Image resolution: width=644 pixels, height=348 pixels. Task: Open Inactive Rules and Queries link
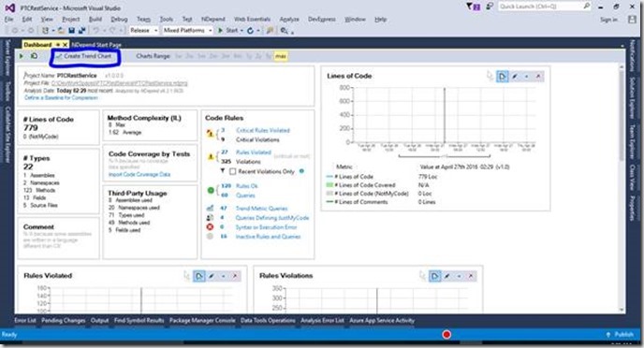click(x=268, y=237)
